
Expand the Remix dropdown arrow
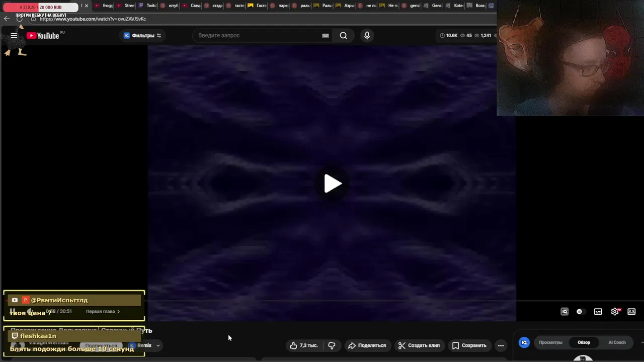pos(158,345)
